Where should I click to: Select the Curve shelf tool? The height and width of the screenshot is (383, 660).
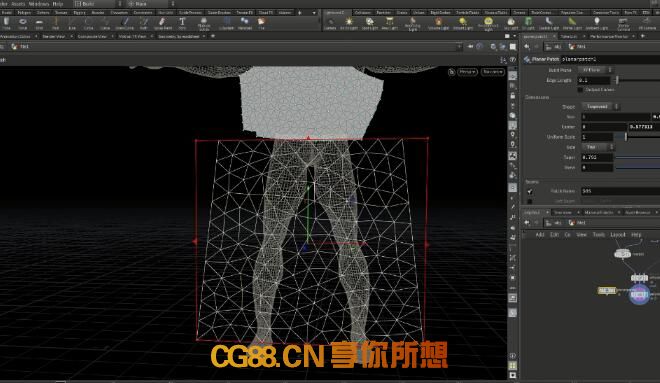[x=105, y=23]
